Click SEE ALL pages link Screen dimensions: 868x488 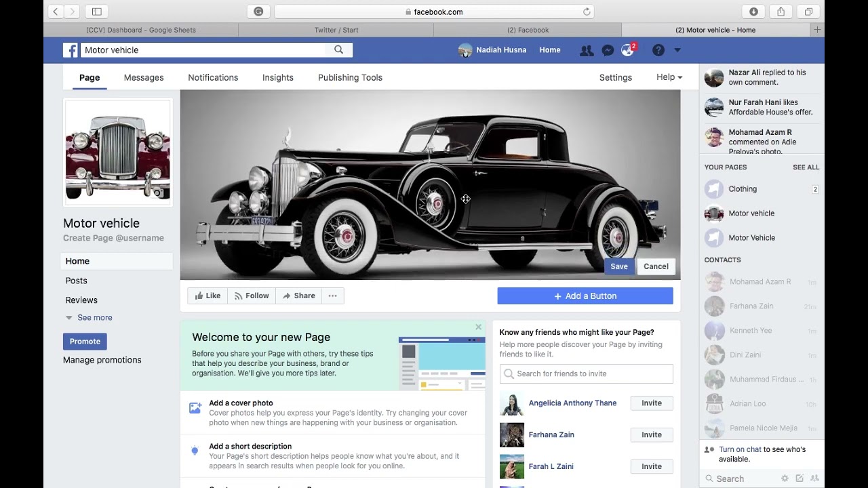point(806,167)
